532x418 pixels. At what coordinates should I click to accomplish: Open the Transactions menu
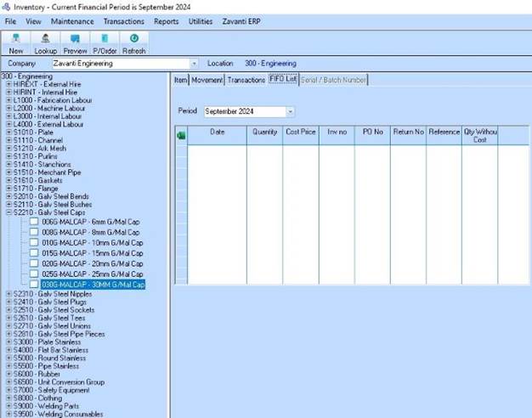pos(124,20)
